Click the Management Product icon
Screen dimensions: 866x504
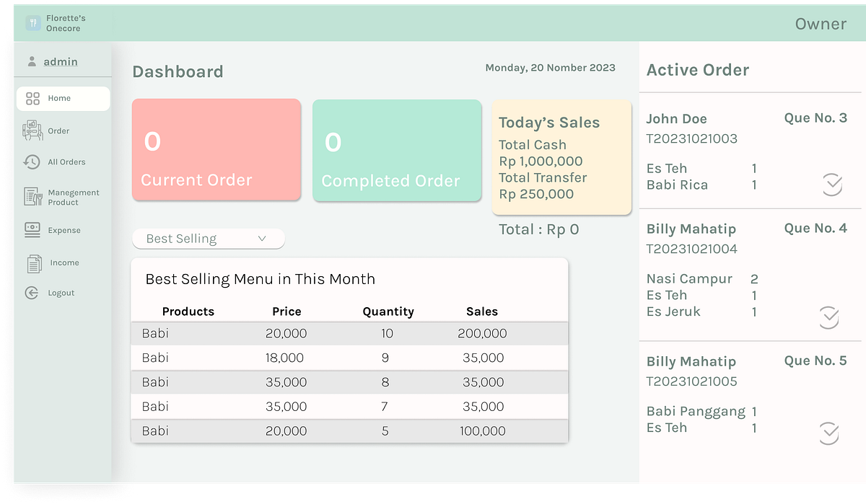[31, 197]
